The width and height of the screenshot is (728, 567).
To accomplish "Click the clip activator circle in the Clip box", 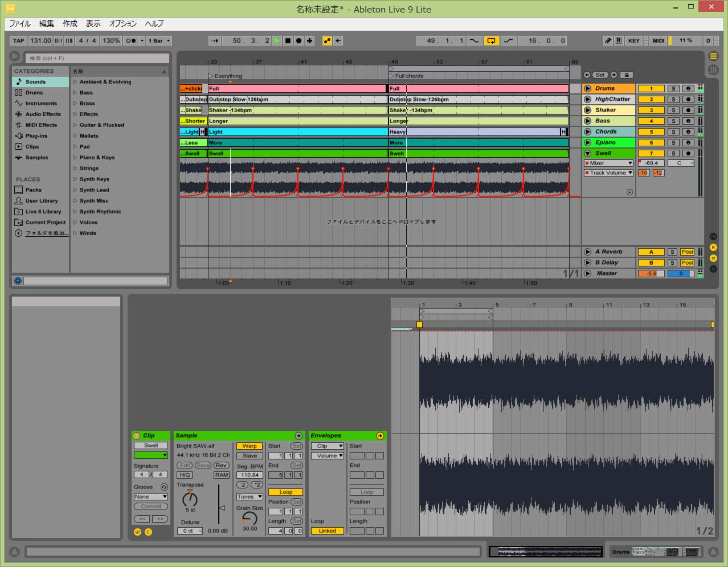I will click(136, 435).
